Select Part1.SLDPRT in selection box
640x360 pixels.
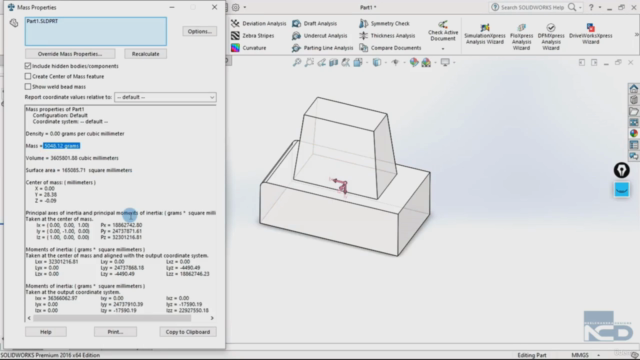click(x=42, y=21)
